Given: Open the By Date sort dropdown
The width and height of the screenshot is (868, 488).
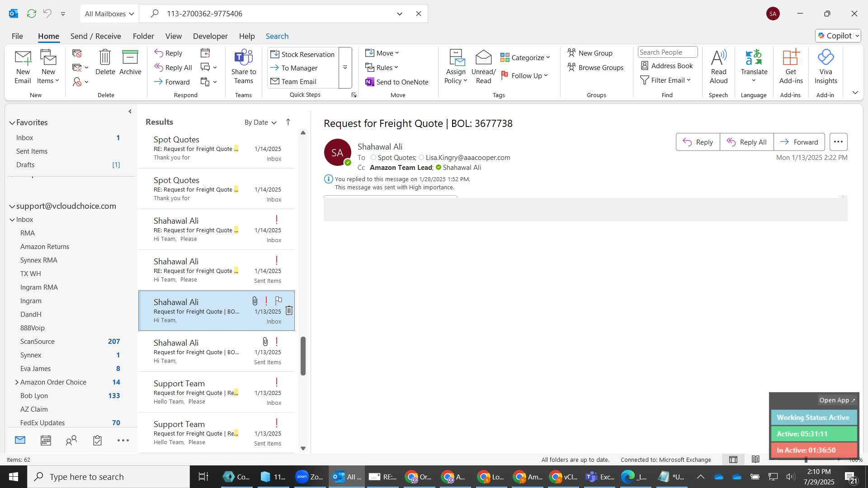Looking at the screenshot, I should click(x=260, y=122).
